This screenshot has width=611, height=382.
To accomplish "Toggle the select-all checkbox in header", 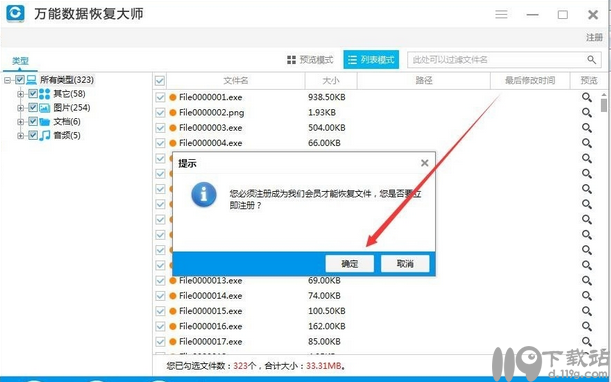I will [x=160, y=81].
